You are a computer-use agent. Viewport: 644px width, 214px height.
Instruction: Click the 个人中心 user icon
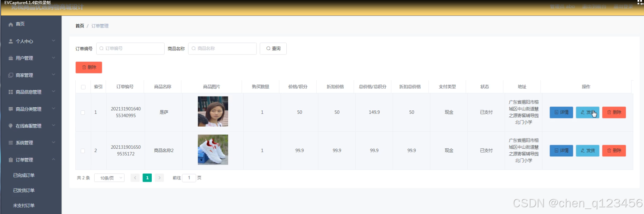(x=11, y=41)
